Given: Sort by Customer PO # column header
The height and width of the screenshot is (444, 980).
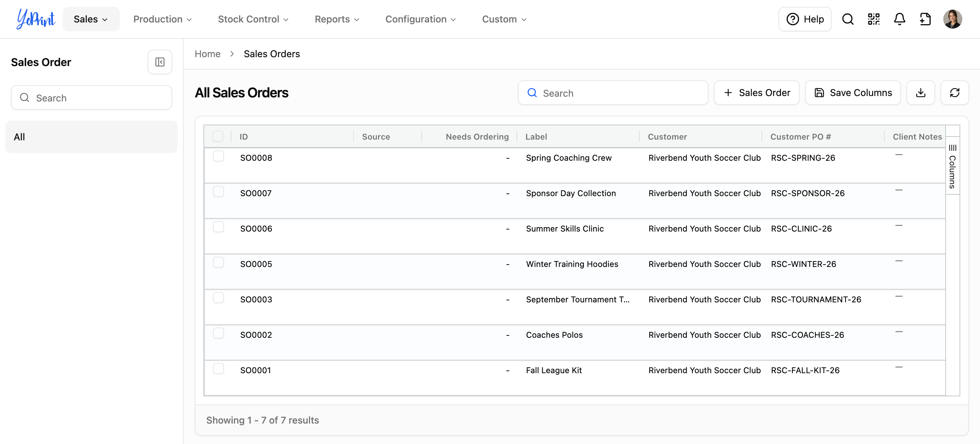Looking at the screenshot, I should pyautogui.click(x=800, y=137).
